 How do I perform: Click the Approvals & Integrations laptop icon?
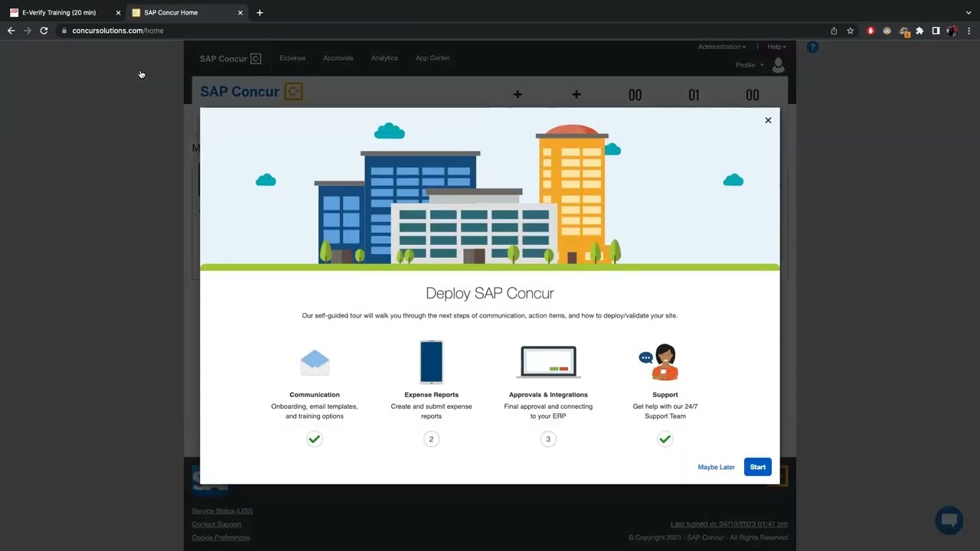tap(548, 362)
